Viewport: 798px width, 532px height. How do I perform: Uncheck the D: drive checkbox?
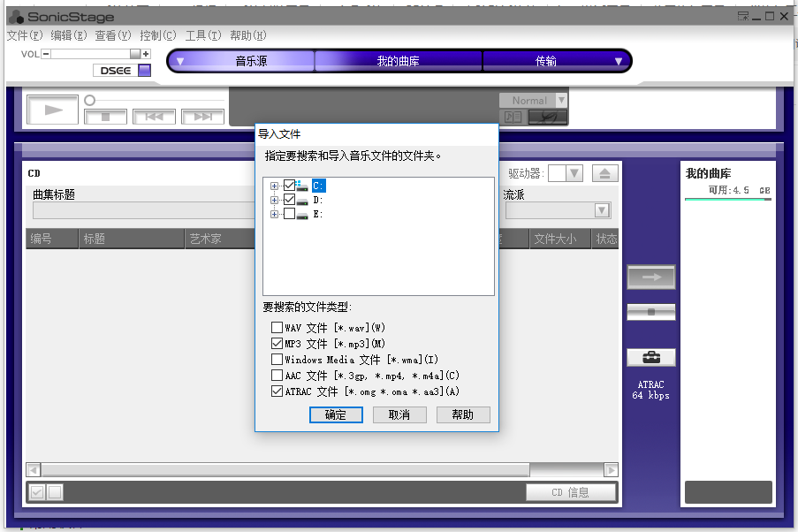pos(289,199)
